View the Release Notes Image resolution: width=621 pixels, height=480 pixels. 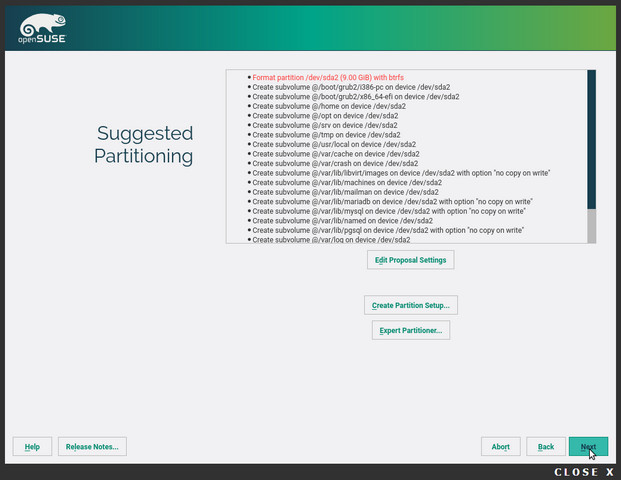pos(92,447)
